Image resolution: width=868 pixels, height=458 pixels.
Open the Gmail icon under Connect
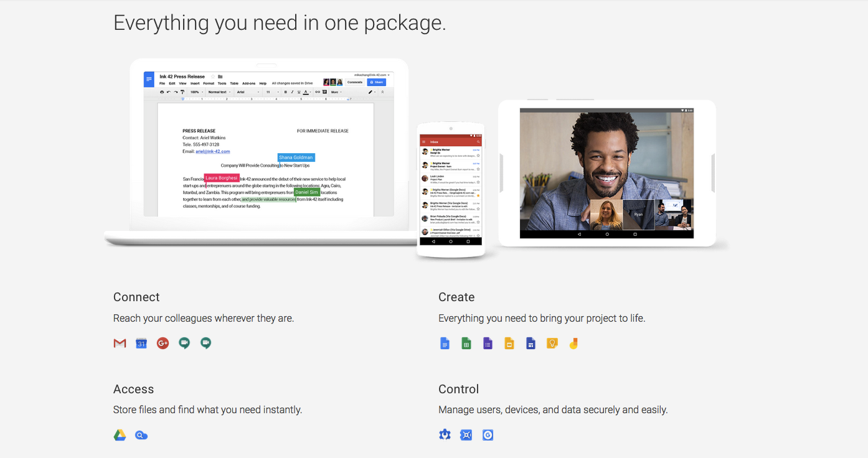point(120,343)
